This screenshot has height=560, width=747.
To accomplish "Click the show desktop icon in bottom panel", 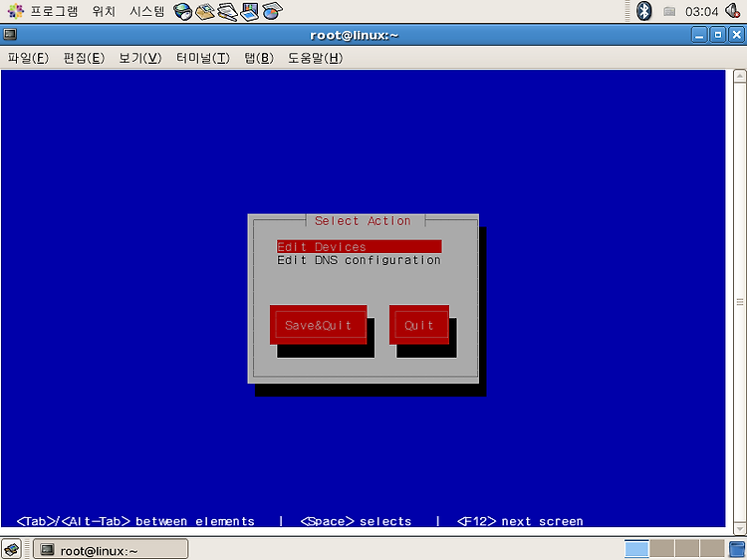I will tap(11, 549).
